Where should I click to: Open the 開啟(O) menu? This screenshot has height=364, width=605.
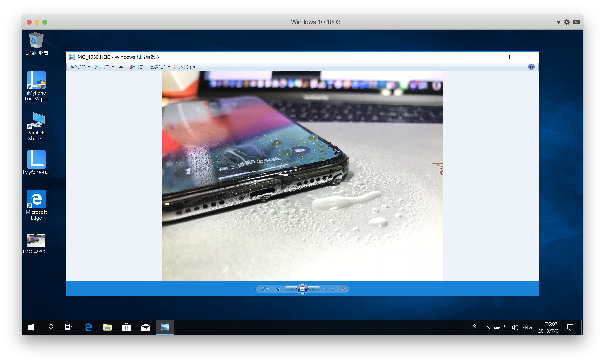[x=185, y=67]
